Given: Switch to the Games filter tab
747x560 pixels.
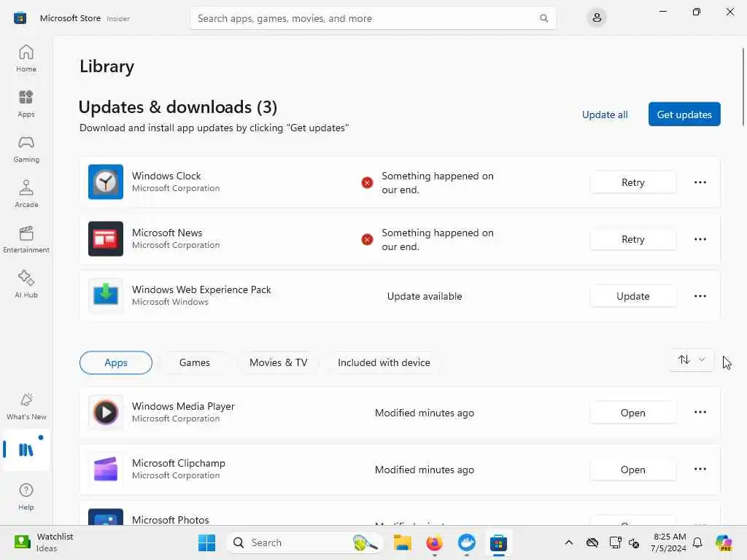Looking at the screenshot, I should point(194,363).
